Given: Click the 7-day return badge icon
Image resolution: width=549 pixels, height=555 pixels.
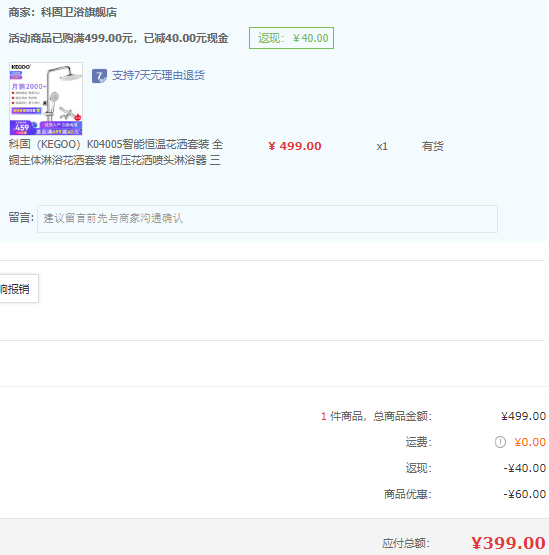Looking at the screenshot, I should (x=99, y=76).
